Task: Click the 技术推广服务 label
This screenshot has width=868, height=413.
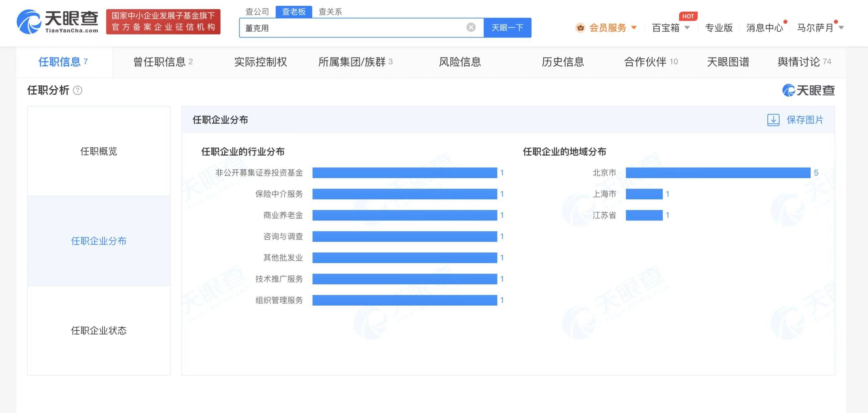Action: 279,279
